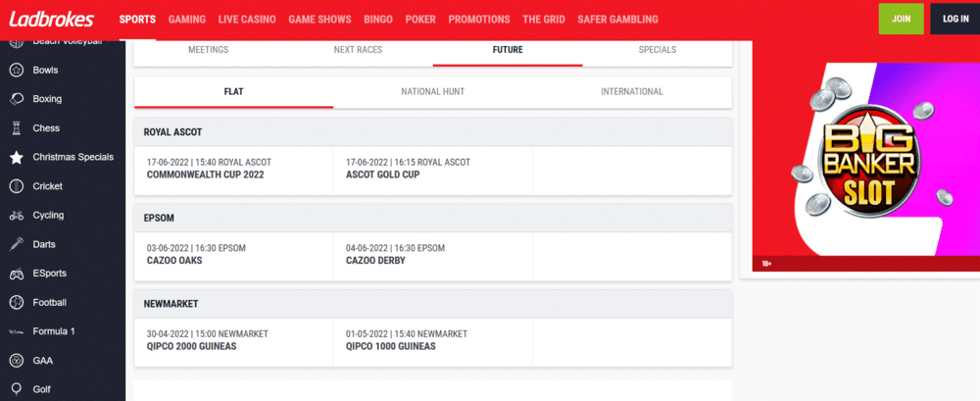Open the Poker section

(x=420, y=20)
